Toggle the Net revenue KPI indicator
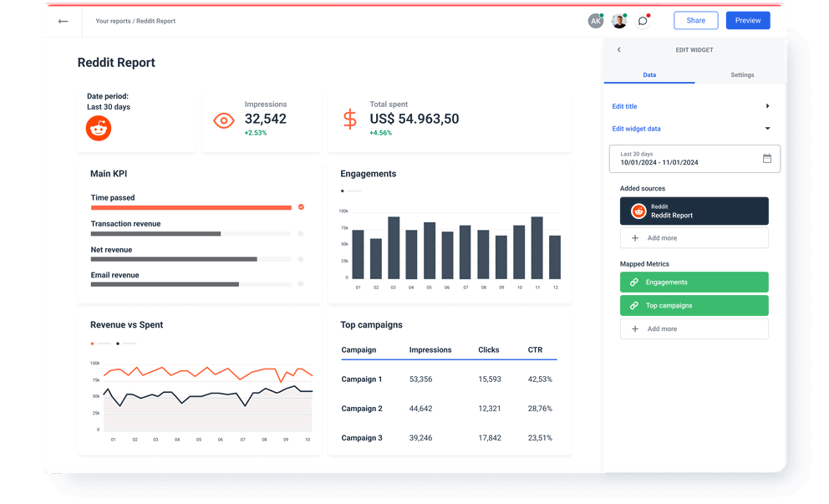This screenshot has width=829, height=504. (x=301, y=259)
